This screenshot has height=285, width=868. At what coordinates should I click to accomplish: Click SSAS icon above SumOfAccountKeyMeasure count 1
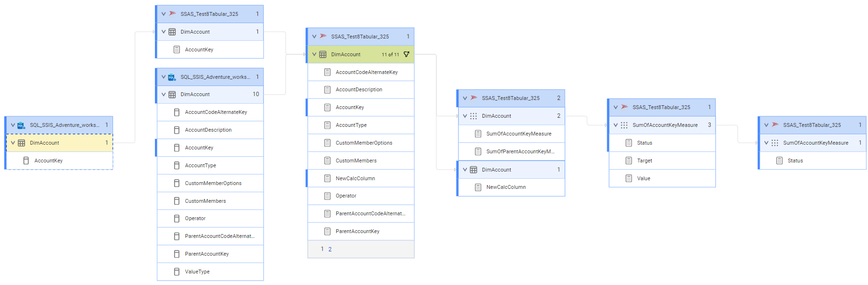coord(775,125)
